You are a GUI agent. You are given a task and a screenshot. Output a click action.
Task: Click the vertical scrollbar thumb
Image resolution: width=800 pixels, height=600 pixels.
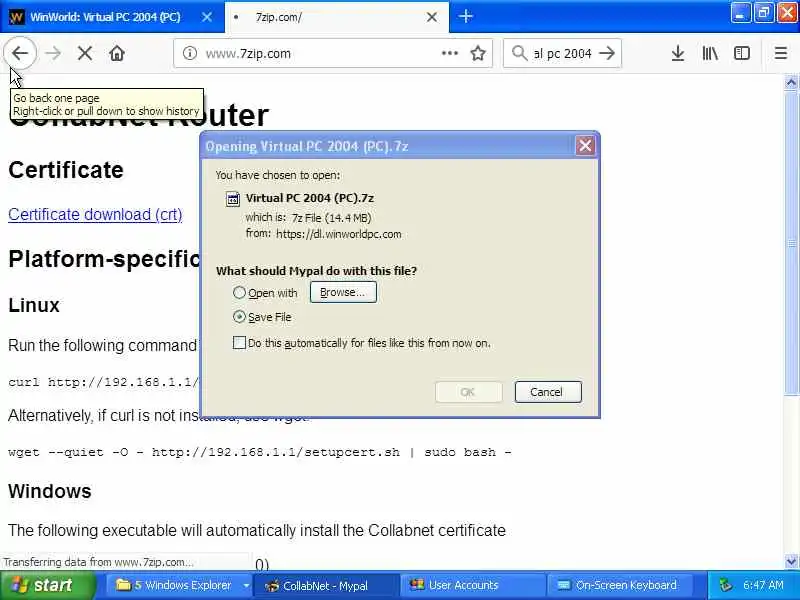coord(791,243)
